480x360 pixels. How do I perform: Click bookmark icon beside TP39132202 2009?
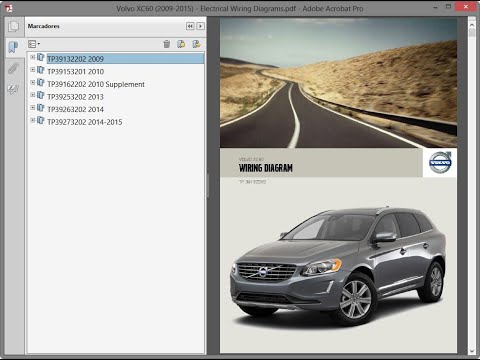[x=41, y=57]
